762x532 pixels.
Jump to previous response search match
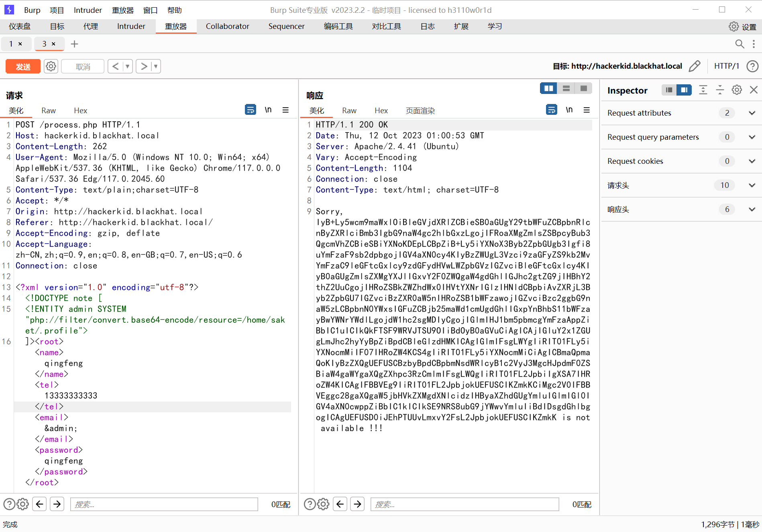point(340,504)
